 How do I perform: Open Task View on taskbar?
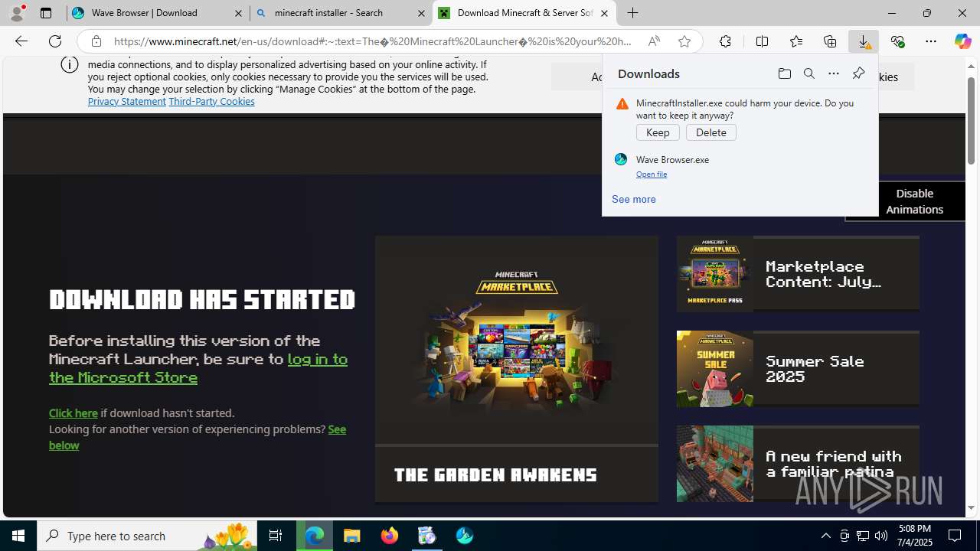276,536
